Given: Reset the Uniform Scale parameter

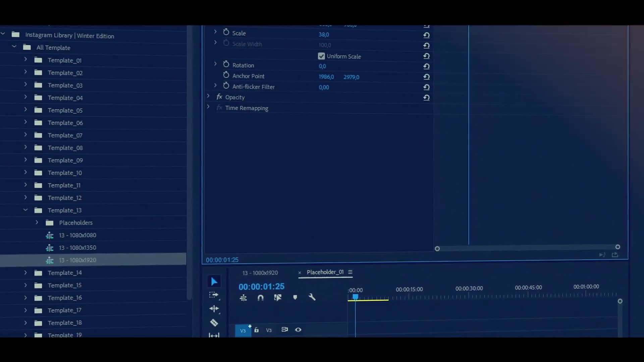Looking at the screenshot, I should click(x=426, y=56).
